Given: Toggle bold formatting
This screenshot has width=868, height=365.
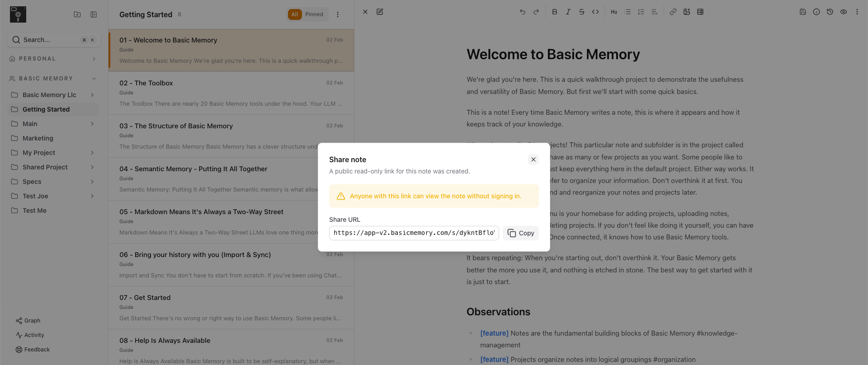Looking at the screenshot, I should tap(555, 12).
